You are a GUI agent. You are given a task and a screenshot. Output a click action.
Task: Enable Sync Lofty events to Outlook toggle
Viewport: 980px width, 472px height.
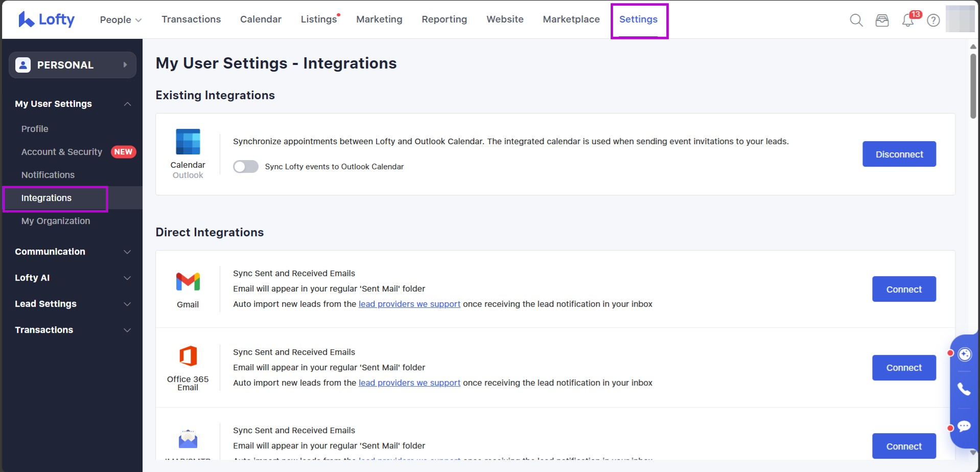[x=246, y=167]
